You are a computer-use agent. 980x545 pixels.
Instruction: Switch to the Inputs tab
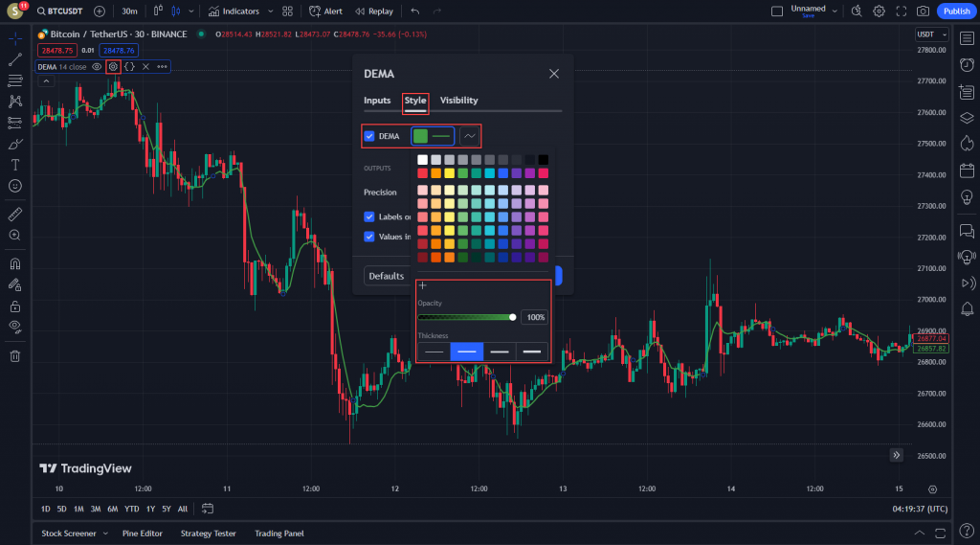[377, 101]
